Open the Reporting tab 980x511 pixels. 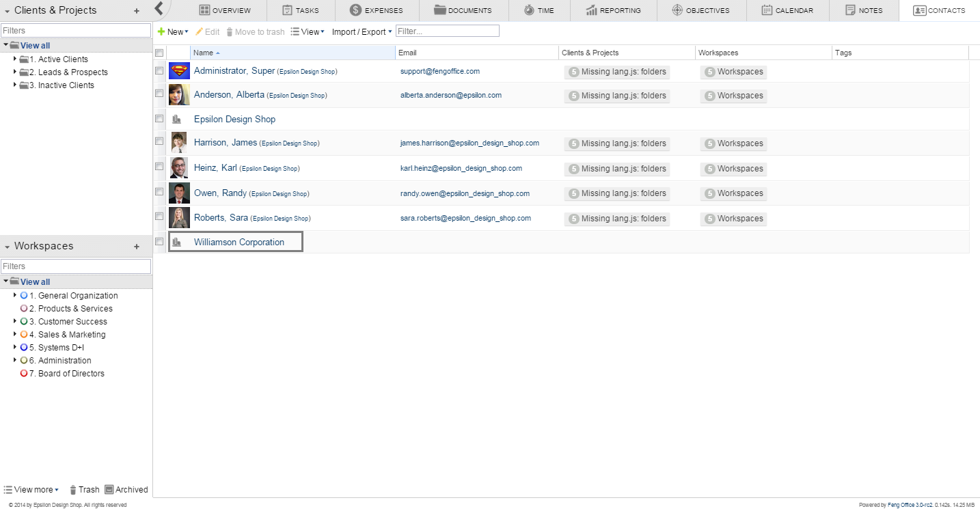click(613, 10)
